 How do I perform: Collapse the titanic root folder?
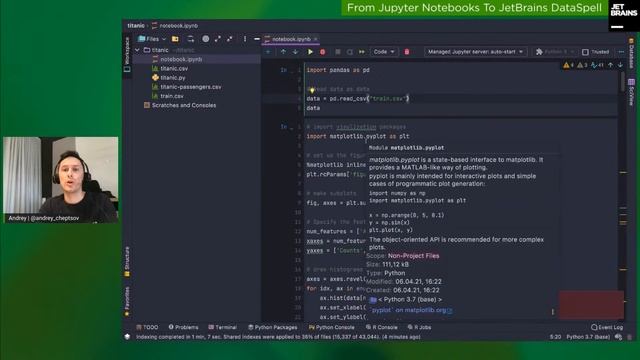tap(137, 50)
